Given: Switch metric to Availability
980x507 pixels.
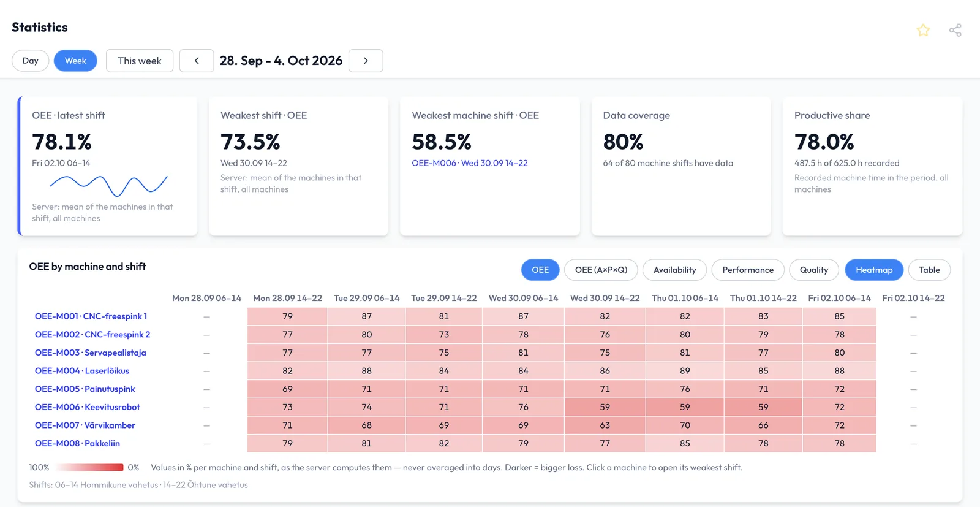Looking at the screenshot, I should tap(674, 270).
